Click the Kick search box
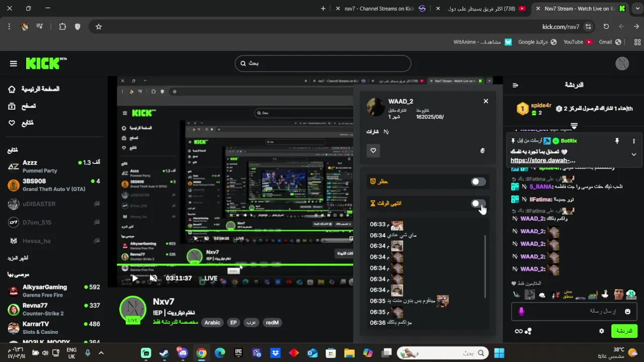 pos(323,63)
